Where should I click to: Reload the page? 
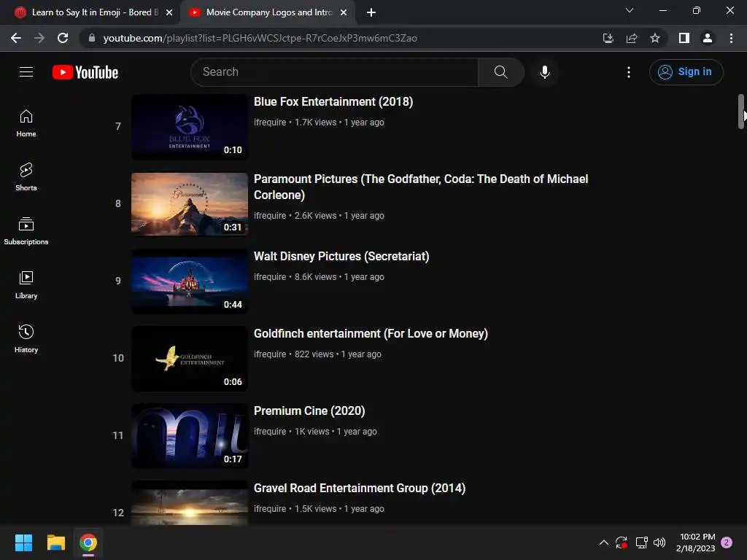coord(63,38)
